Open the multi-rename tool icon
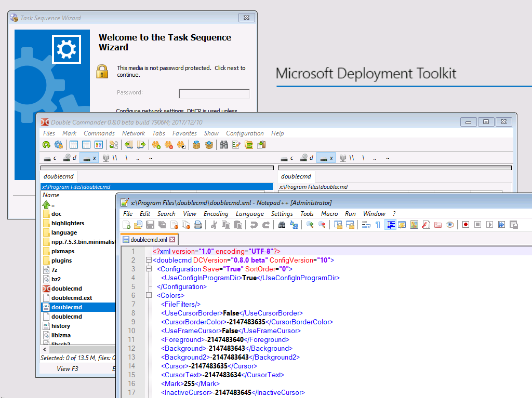Screen dimensions: 532x398 click(236, 145)
